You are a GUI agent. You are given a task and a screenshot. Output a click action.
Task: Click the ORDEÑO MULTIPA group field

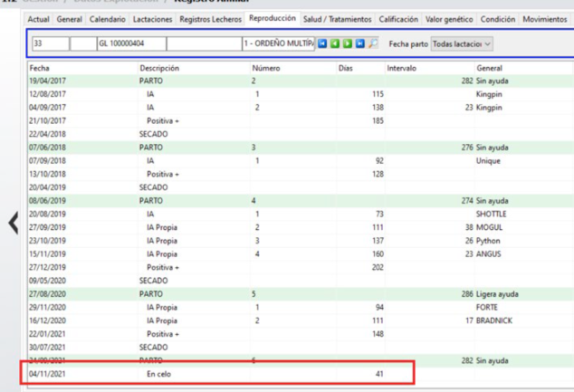(x=277, y=43)
